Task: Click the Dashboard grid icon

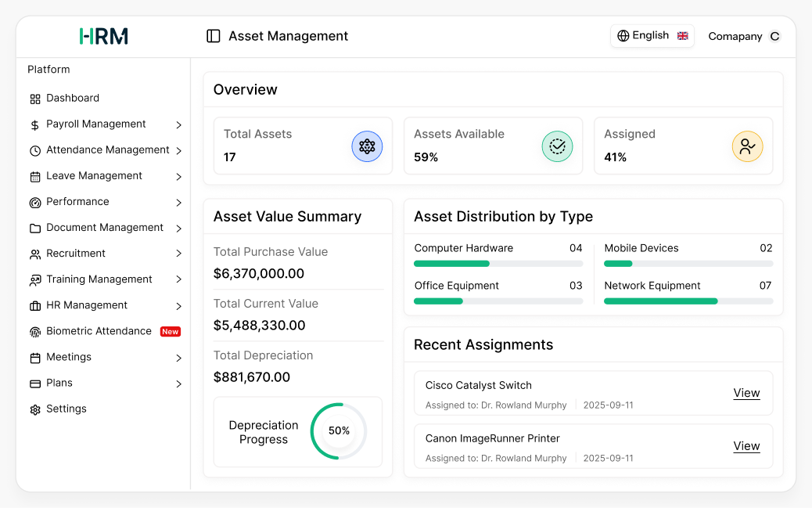Action: 34,99
